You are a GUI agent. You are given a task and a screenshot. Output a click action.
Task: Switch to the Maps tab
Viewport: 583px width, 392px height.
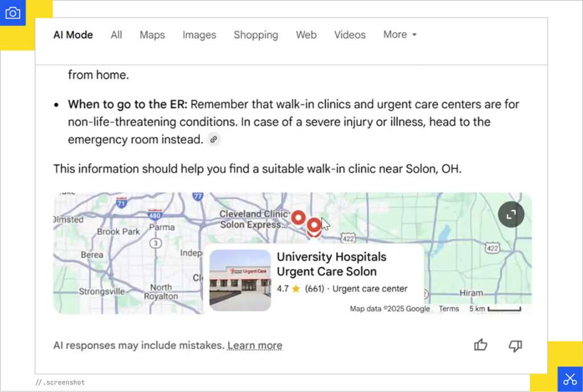(152, 35)
